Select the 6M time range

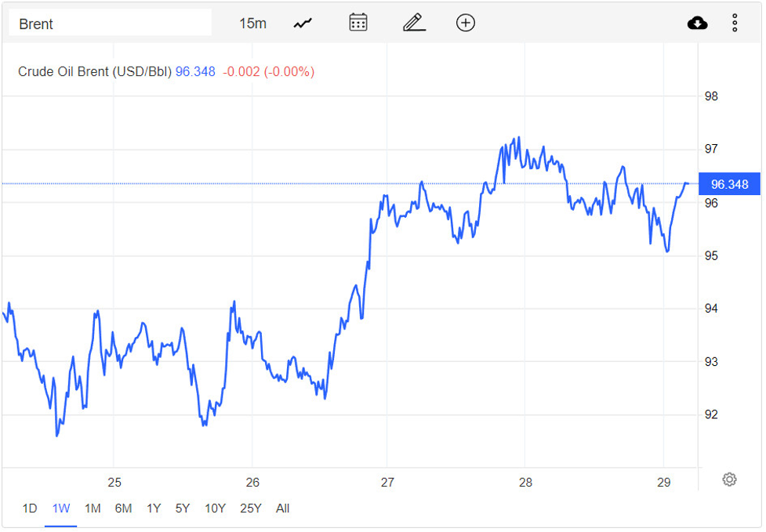tap(123, 508)
